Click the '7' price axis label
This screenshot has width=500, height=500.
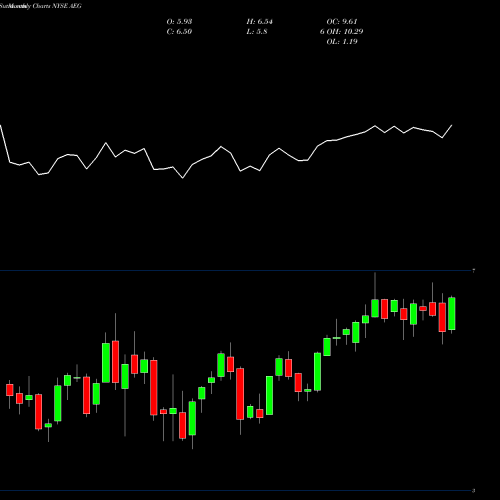pyautogui.click(x=474, y=271)
